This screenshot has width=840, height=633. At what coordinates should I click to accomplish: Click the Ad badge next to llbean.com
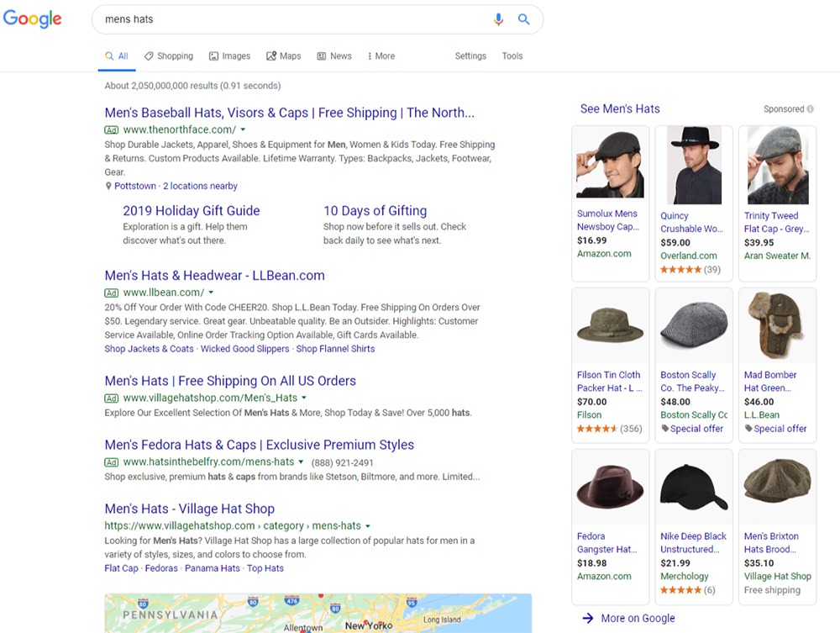pyautogui.click(x=112, y=293)
